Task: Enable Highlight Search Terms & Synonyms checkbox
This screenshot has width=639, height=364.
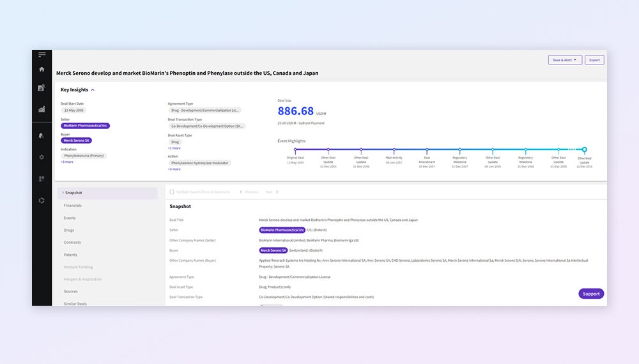Action: pos(171,192)
